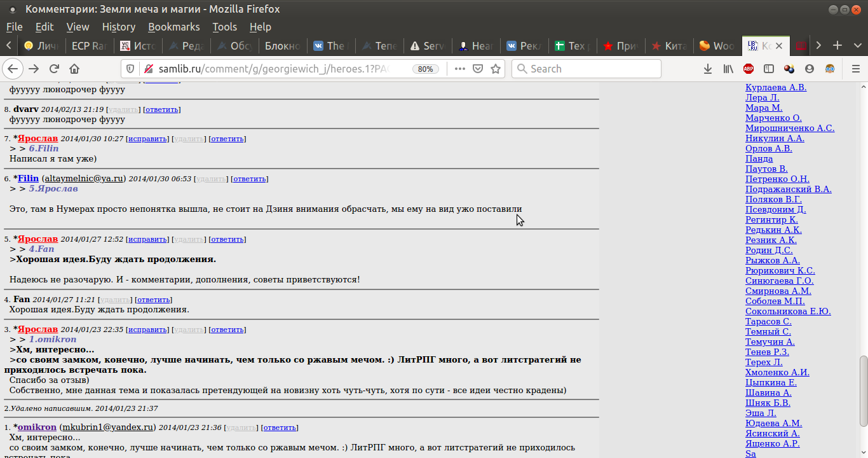The width and height of the screenshot is (868, 458).
Task: Click ответить on Fan's comment 4
Action: [154, 300]
